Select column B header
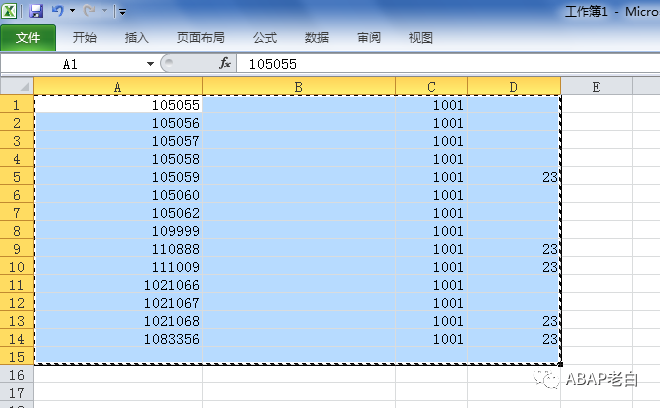 pyautogui.click(x=299, y=87)
